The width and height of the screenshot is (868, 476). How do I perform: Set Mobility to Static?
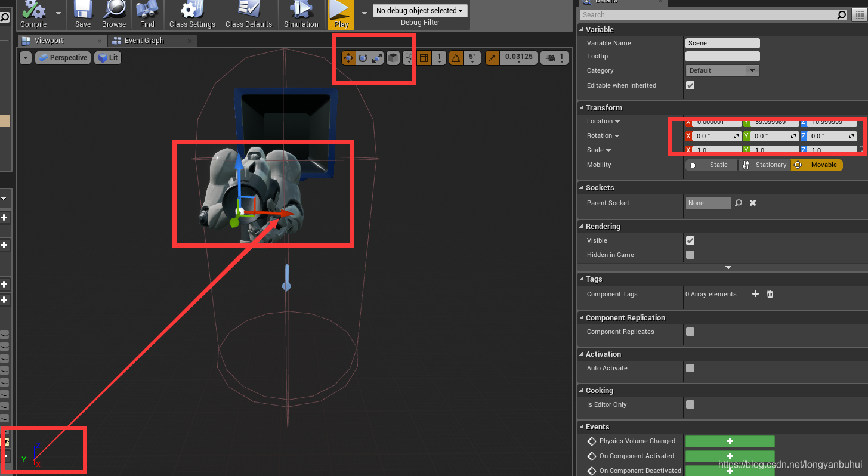click(x=712, y=165)
